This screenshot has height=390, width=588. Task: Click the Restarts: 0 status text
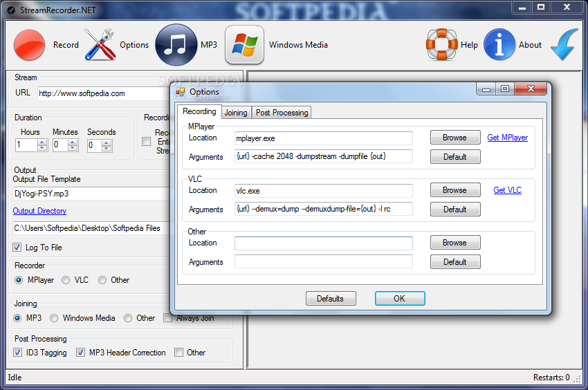coord(551,378)
